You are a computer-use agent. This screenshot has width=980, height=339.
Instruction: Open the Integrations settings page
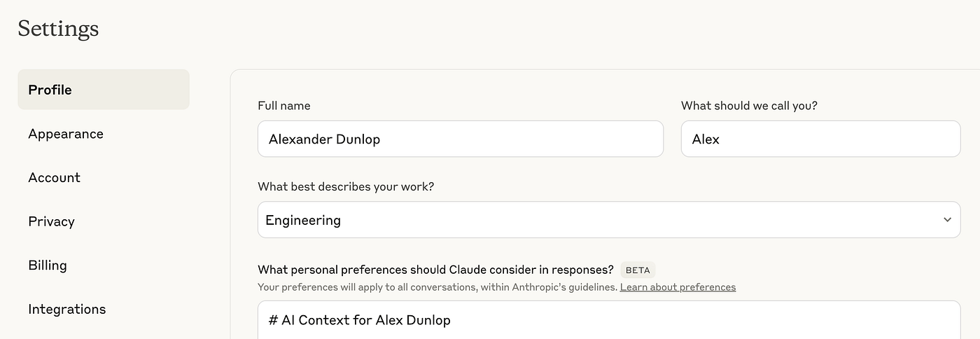[x=67, y=309]
